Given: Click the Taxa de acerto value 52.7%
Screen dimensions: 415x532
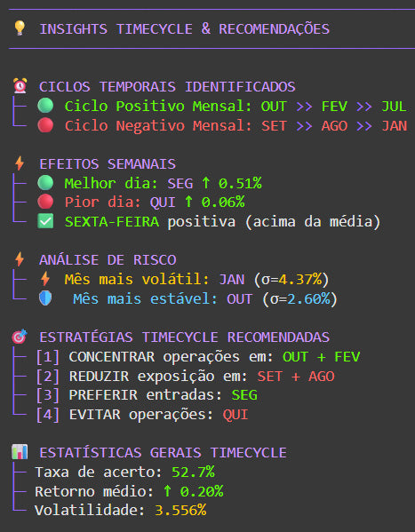Looking at the screenshot, I should pyautogui.click(x=193, y=472).
